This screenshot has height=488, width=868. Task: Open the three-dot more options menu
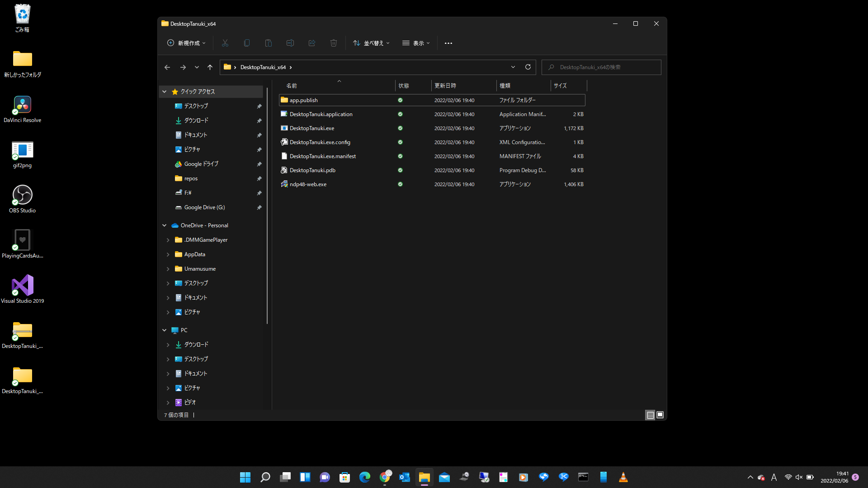[448, 43]
